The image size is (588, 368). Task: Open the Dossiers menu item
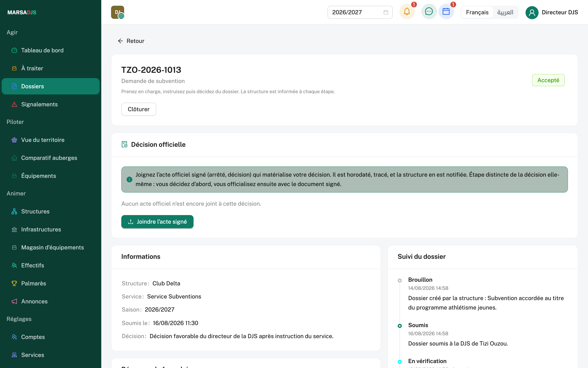click(51, 86)
